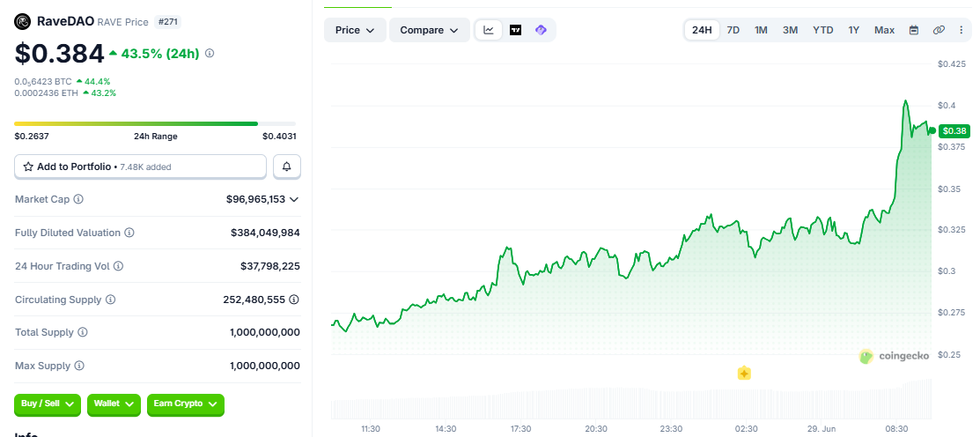The width and height of the screenshot is (980, 437).
Task: Select the YTD time range tab
Action: (x=822, y=30)
